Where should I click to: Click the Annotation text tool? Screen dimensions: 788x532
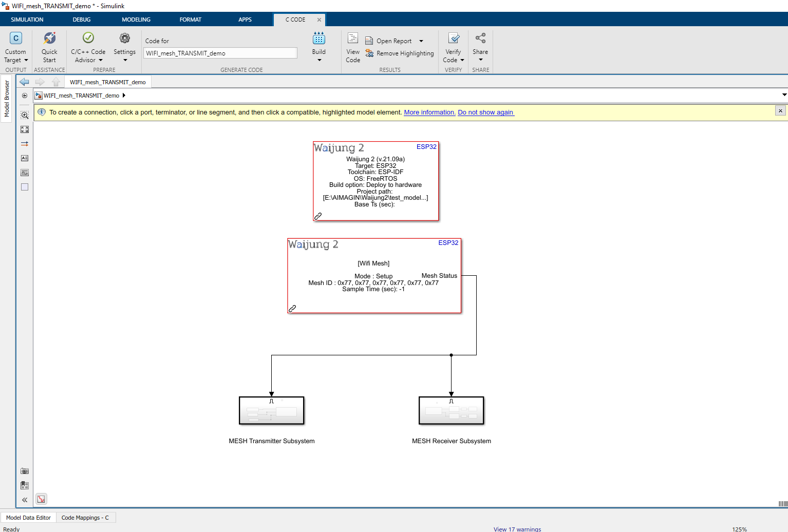(25, 158)
